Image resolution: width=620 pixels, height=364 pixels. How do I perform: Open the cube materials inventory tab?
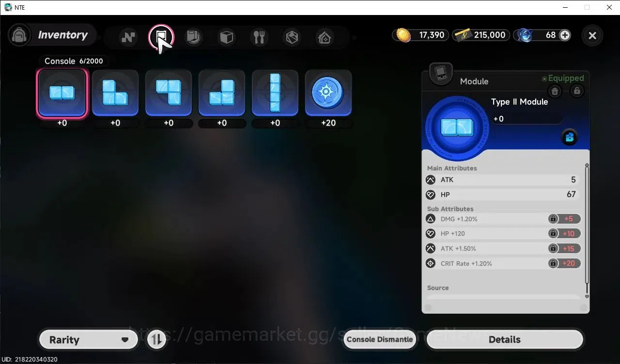(x=226, y=37)
